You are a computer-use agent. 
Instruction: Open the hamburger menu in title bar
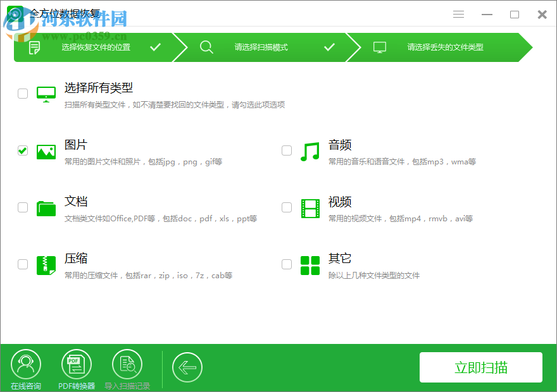click(x=458, y=14)
